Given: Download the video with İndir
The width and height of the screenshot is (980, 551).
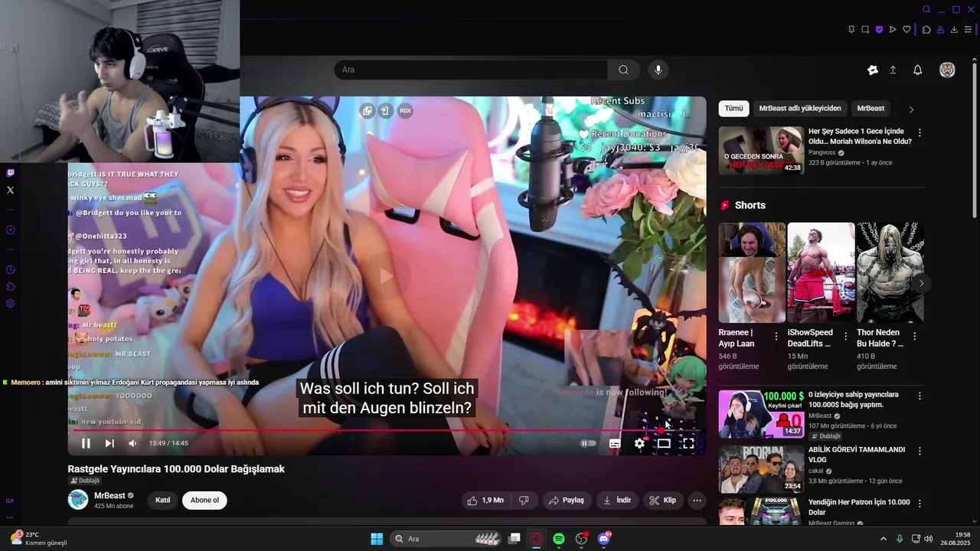Looking at the screenshot, I should click(x=617, y=500).
